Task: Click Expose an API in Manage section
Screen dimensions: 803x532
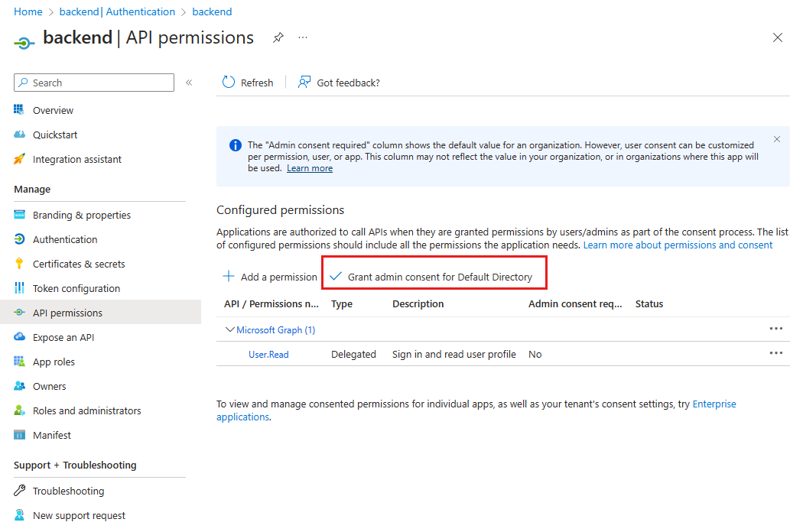Action: click(x=67, y=336)
